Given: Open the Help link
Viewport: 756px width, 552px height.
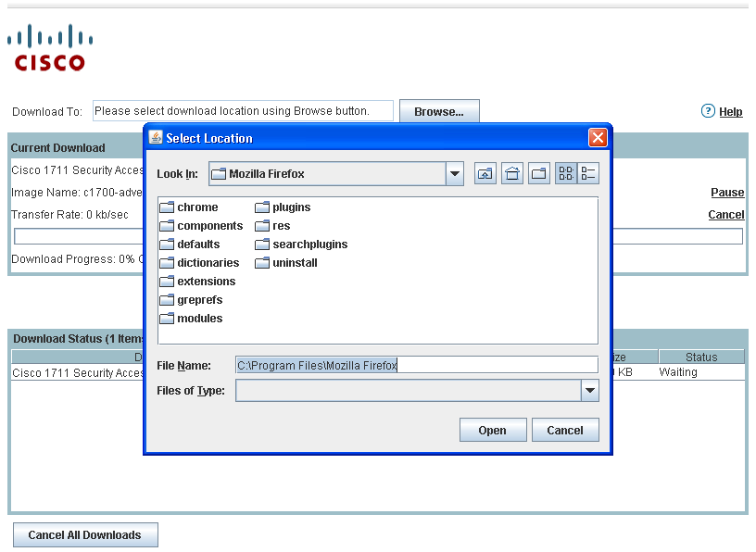Looking at the screenshot, I should (731, 112).
